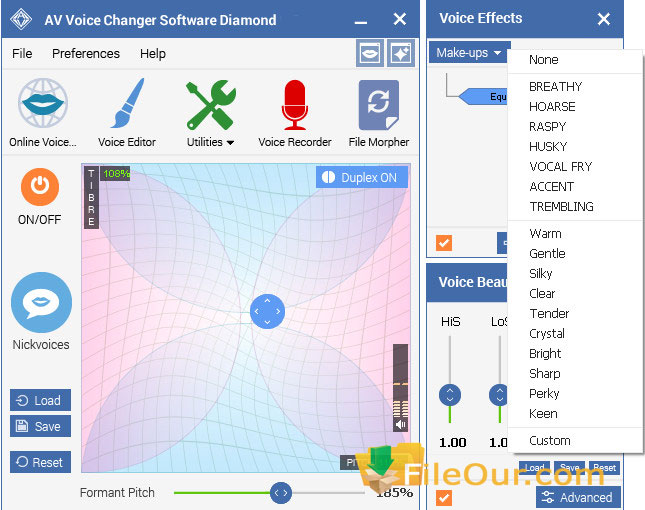
Task: Open the File menu
Action: pos(22,53)
